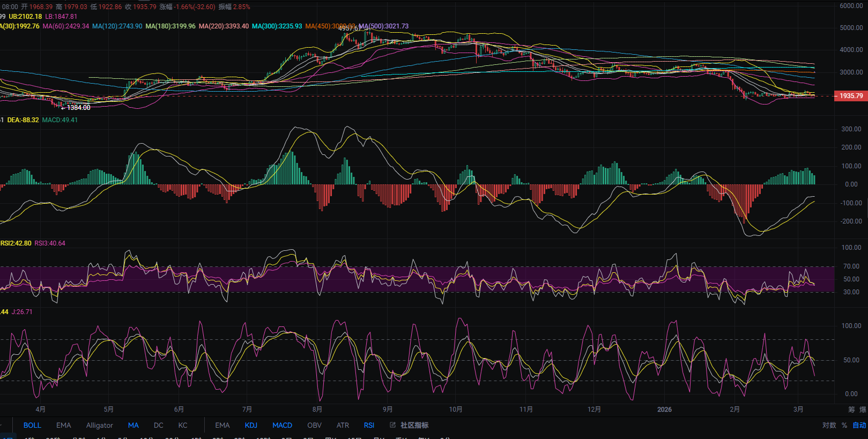Viewport: 868px width, 439px height.
Task: Click the MA(120) legend label
Action: [117, 26]
